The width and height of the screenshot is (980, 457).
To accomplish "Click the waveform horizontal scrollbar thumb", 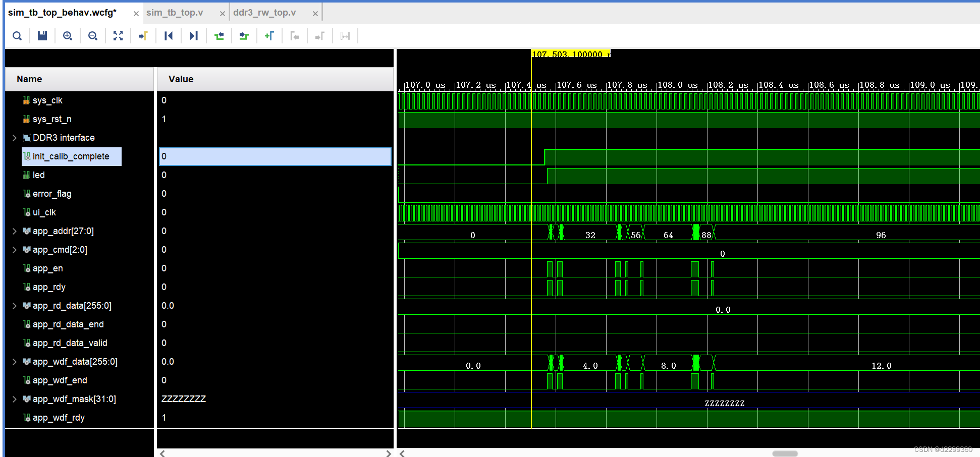I will pos(785,453).
